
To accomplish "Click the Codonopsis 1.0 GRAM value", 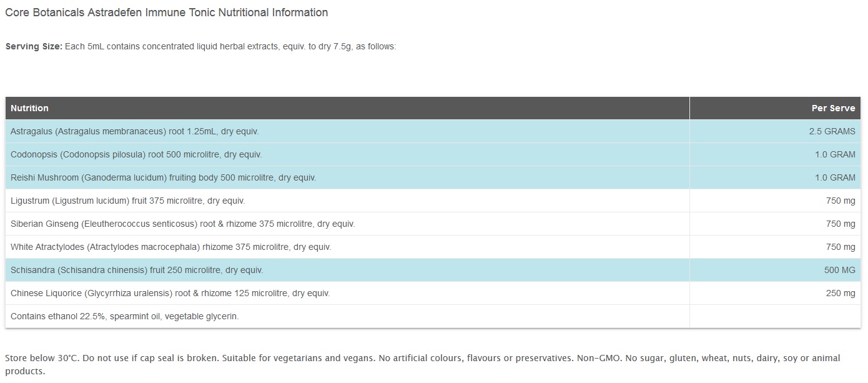I will click(x=835, y=154).
